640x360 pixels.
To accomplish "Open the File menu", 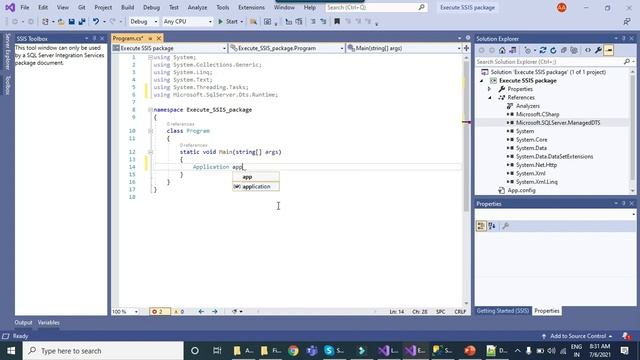I will pos(24,7).
